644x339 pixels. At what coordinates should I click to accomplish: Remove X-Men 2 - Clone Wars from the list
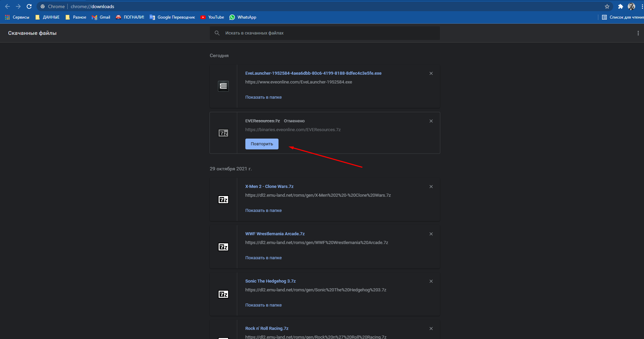point(431,187)
